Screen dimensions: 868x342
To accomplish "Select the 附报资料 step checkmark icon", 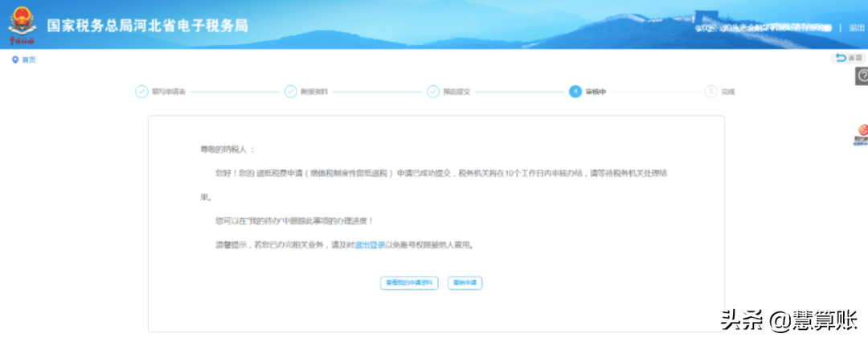I will point(291,92).
